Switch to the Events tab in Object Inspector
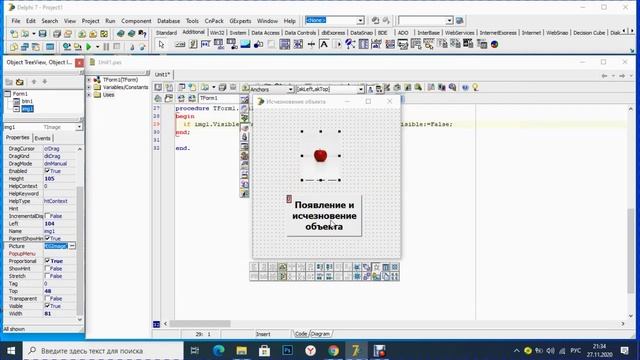This screenshot has height=360, width=640. (x=42, y=138)
